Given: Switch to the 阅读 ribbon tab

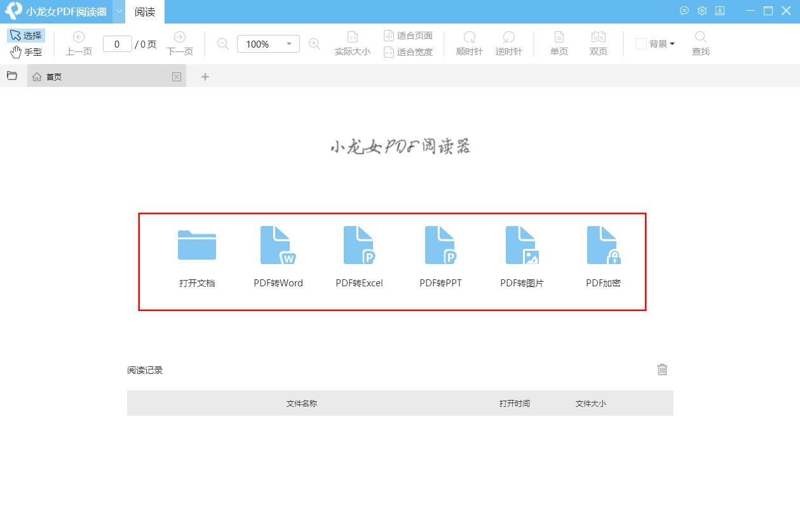Looking at the screenshot, I should tap(145, 12).
